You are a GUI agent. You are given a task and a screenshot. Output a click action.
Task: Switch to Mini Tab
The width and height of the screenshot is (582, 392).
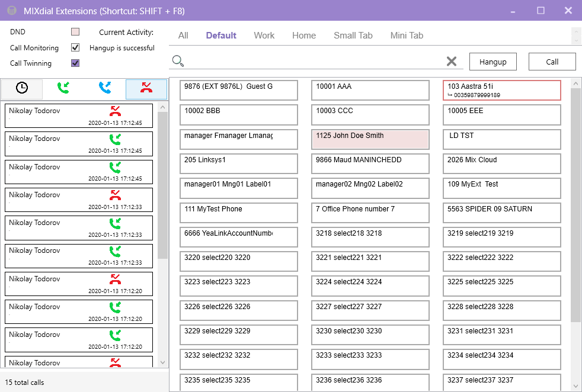tap(407, 36)
